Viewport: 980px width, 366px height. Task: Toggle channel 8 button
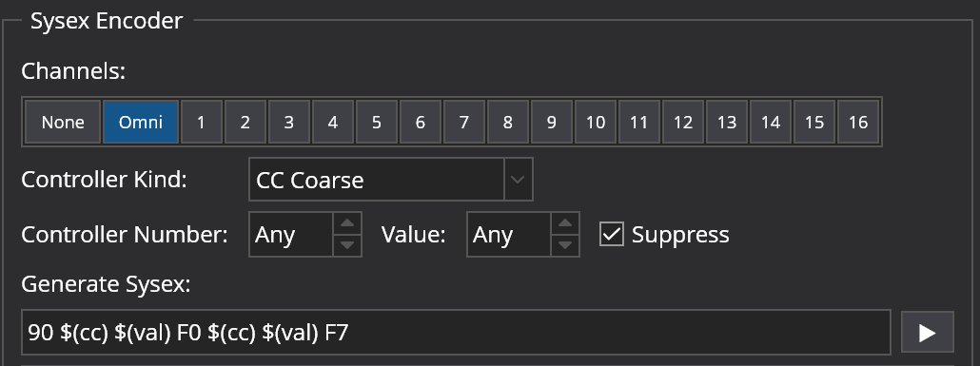(507, 122)
